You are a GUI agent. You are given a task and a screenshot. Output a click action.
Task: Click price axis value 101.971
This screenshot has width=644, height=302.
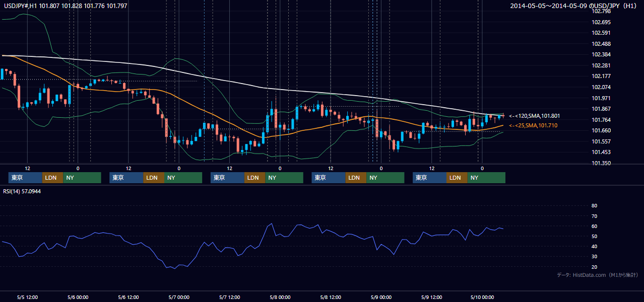(x=602, y=98)
